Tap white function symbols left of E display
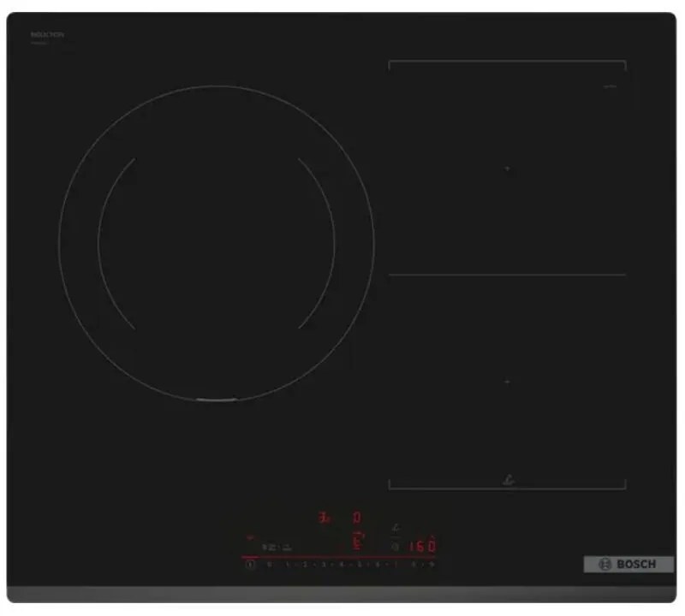The height and width of the screenshot is (616, 685). [x=276, y=546]
